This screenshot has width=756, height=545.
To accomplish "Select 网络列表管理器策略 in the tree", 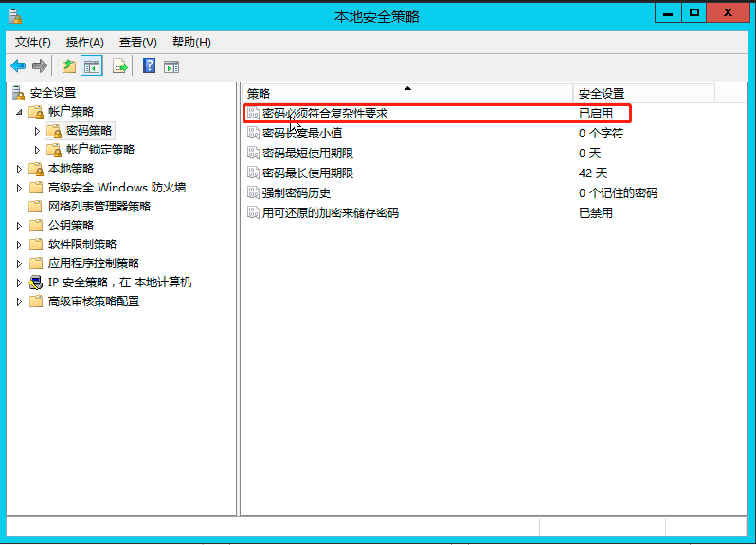I will pos(99,207).
